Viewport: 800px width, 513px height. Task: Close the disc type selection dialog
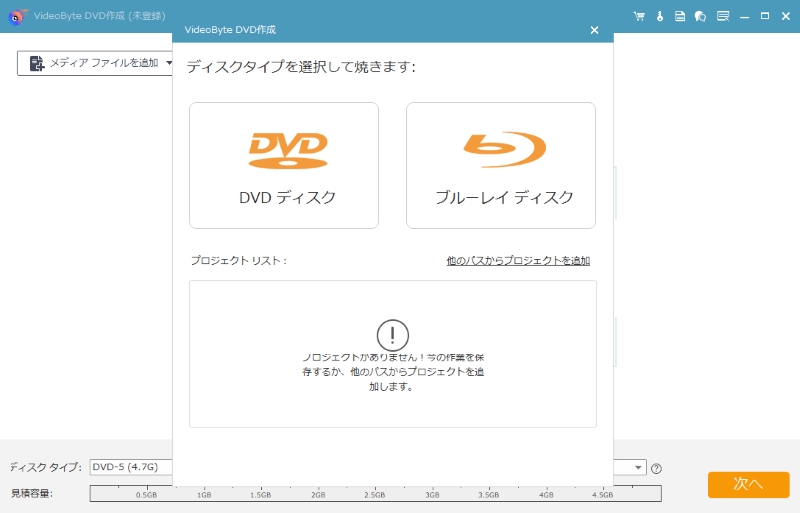coord(594,30)
